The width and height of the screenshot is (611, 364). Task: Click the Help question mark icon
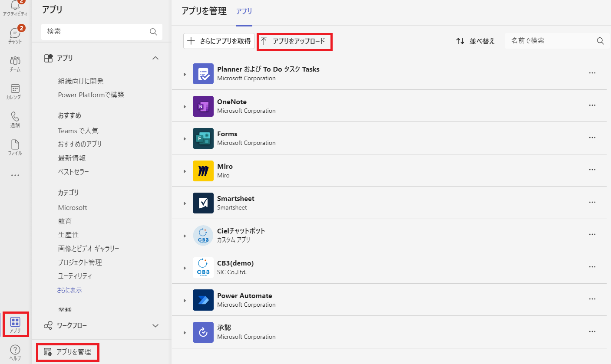[15, 351]
